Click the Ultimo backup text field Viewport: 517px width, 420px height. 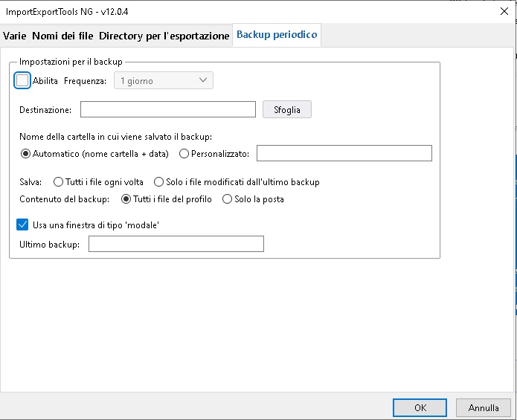click(176, 244)
